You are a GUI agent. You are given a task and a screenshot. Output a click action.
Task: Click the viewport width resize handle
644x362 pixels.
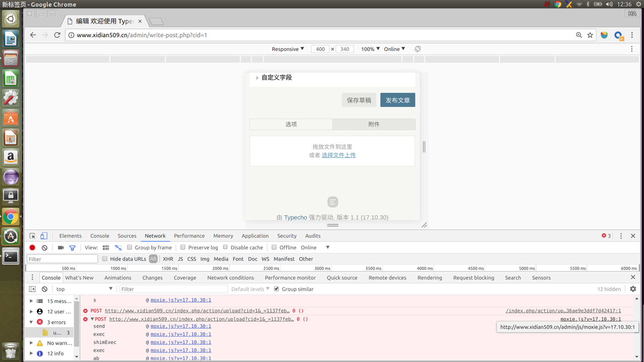[424, 147]
